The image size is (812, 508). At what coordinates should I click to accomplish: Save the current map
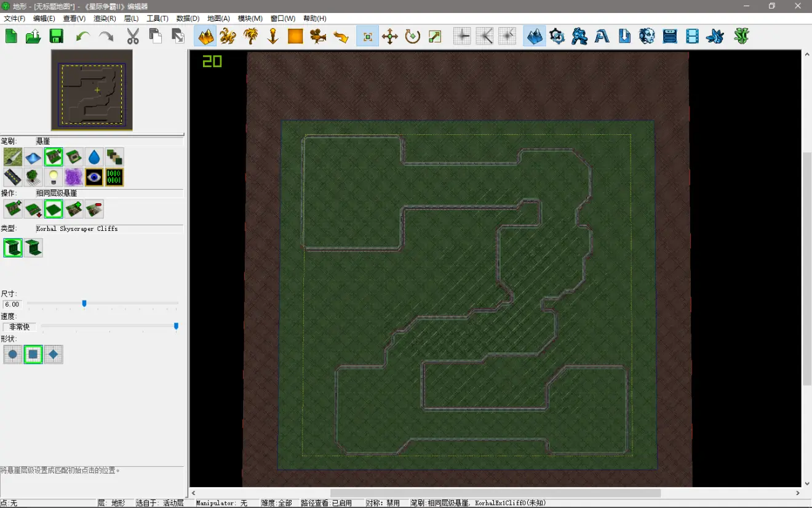[56, 36]
